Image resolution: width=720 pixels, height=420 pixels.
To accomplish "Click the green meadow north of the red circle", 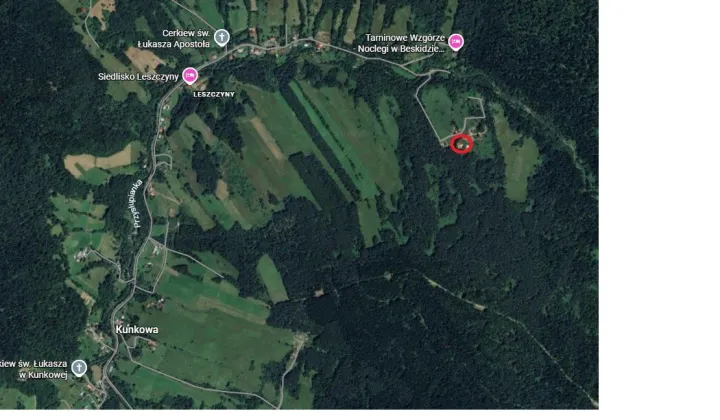I will tap(443, 111).
